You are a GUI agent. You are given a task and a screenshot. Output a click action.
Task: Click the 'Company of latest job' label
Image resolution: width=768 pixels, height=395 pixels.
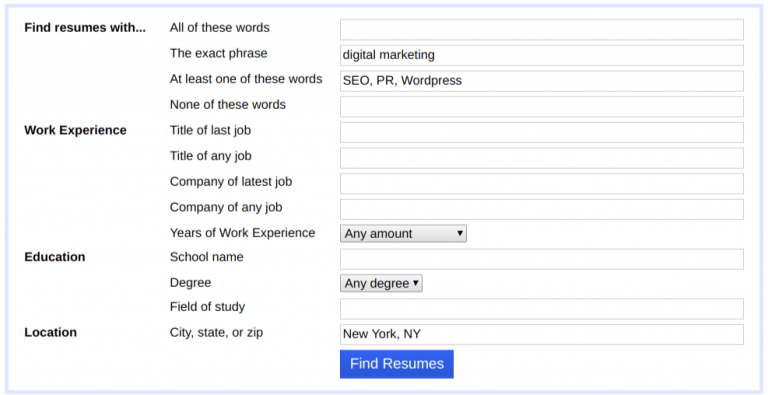click(x=231, y=182)
